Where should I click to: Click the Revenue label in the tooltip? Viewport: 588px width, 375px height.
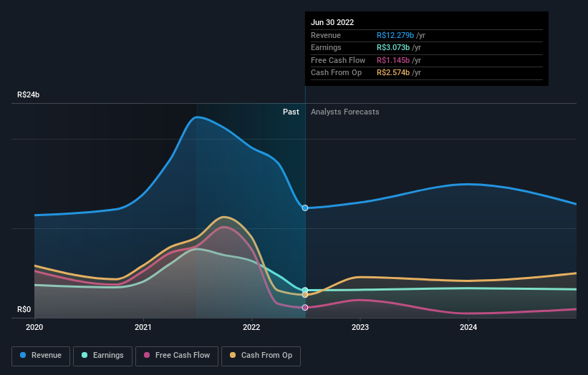[x=326, y=35]
